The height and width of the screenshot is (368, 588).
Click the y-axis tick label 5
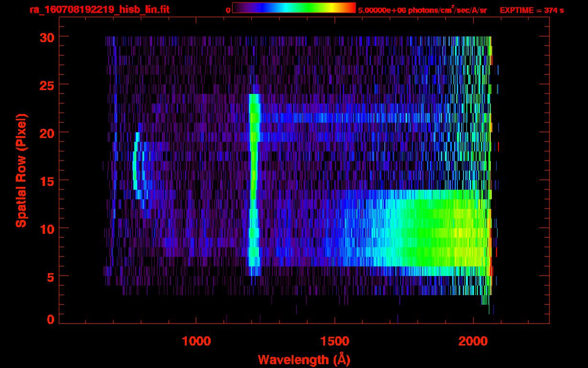(50, 276)
